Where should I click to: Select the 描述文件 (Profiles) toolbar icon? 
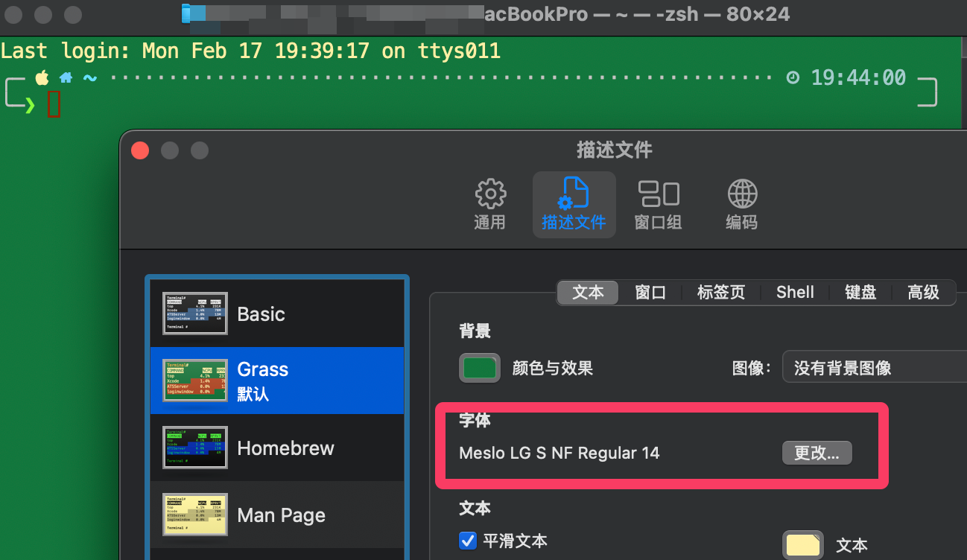(574, 204)
